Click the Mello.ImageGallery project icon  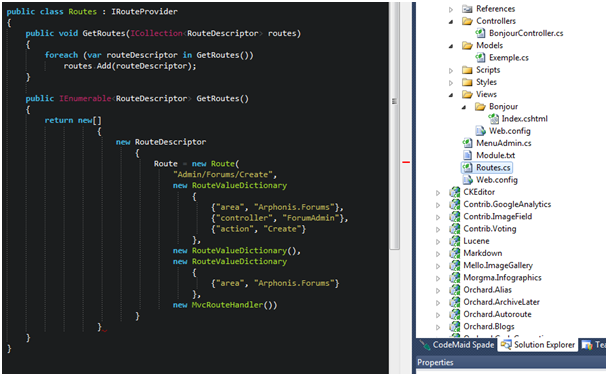coord(454,265)
